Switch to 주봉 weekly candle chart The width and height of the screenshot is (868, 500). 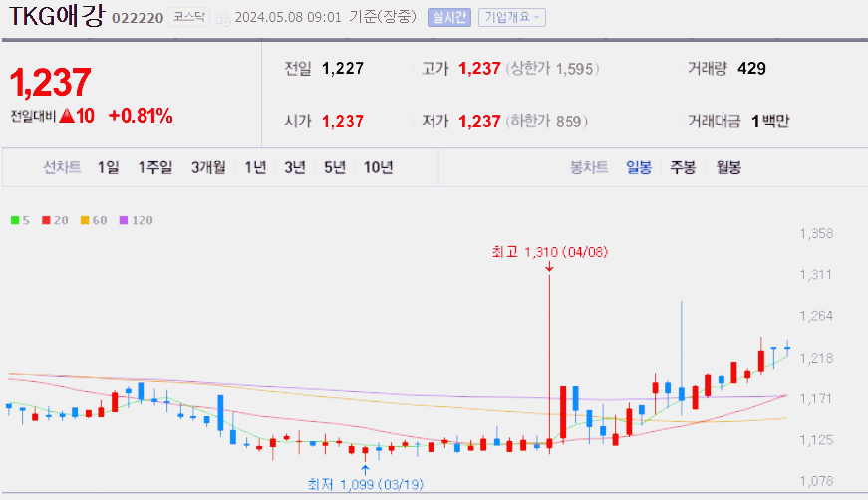pos(683,167)
